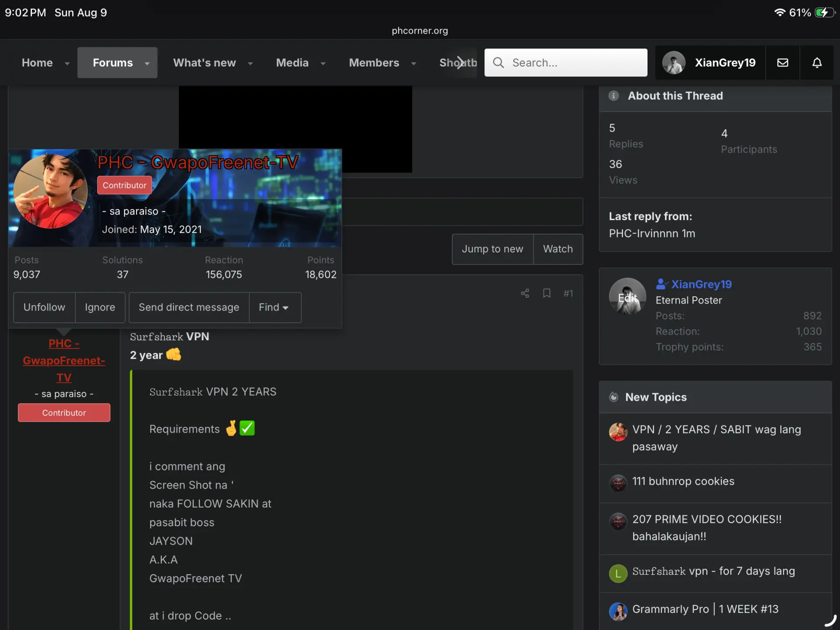Click avatar beside 111 buhnrop cookies topic
This screenshot has width=840, height=630.
pos(618,483)
